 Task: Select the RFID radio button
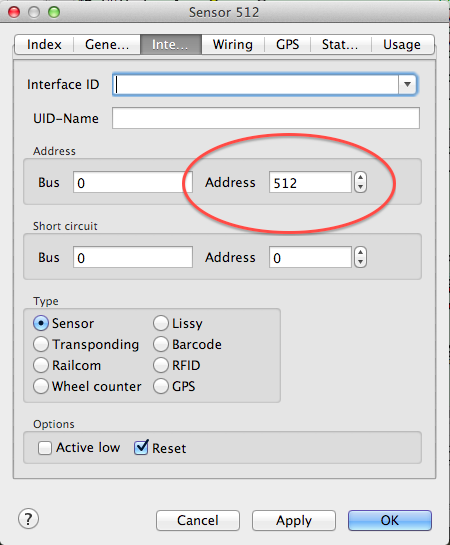[161, 365]
